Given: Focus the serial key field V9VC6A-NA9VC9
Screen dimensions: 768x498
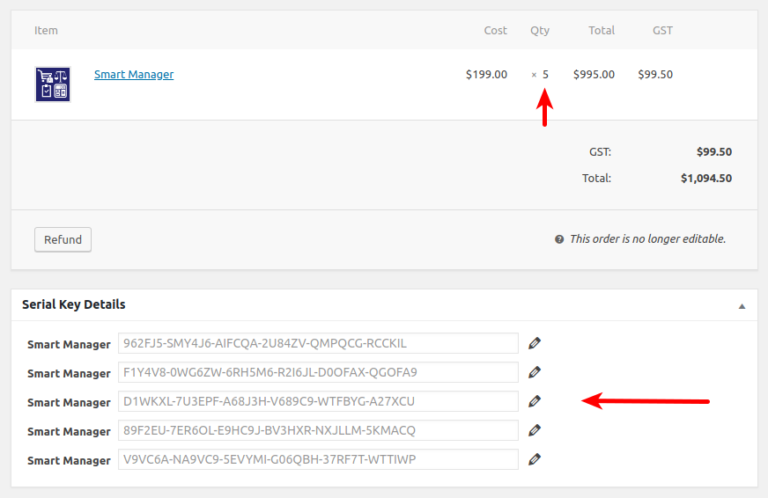Looking at the screenshot, I should (318, 459).
